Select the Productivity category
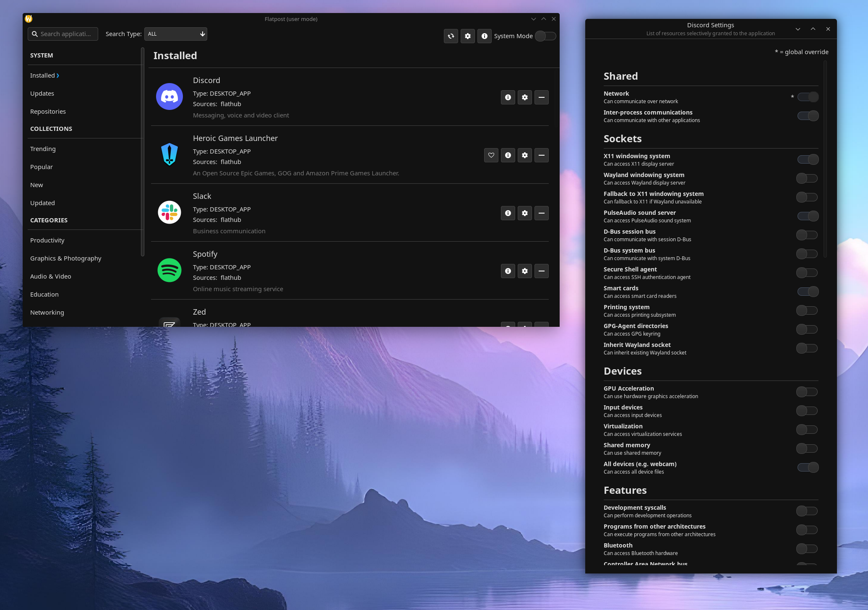This screenshot has height=610, width=868. (47, 240)
